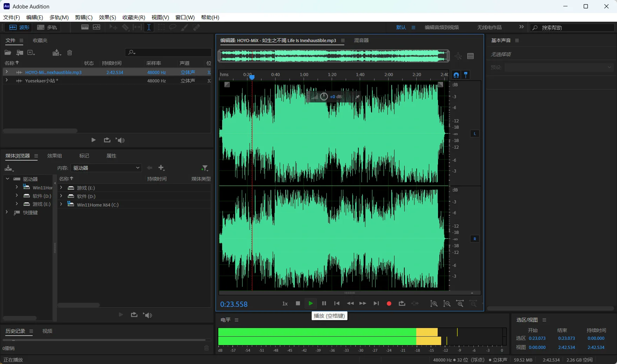Select the Lasso Selection tool

(x=173, y=27)
